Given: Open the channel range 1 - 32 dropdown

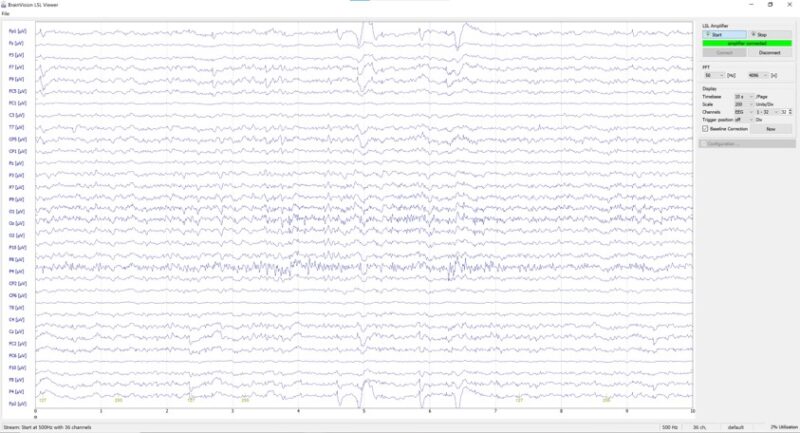Looking at the screenshot, I should [767, 112].
